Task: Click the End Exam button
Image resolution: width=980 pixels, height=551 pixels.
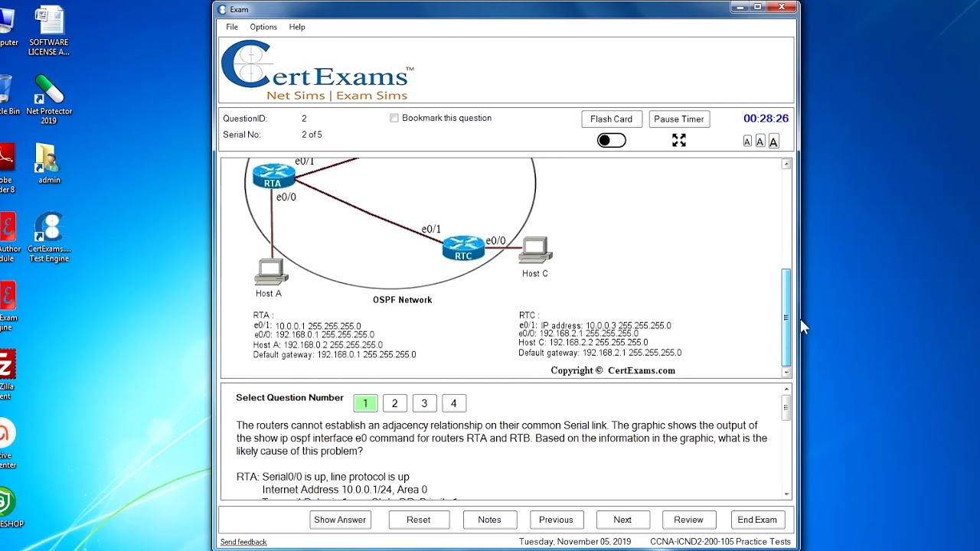Action: point(757,520)
